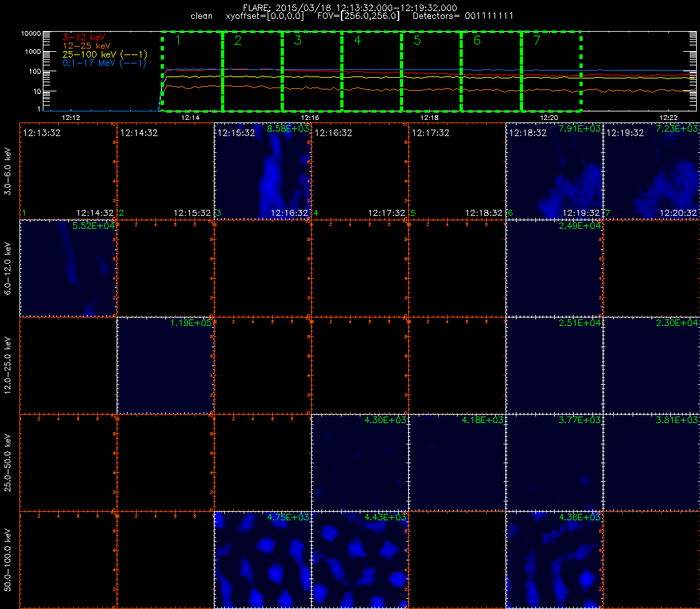Viewport: 700px width, 609px height.
Task: Click the 'Detectors= 001111111' label
Action: coord(463,16)
